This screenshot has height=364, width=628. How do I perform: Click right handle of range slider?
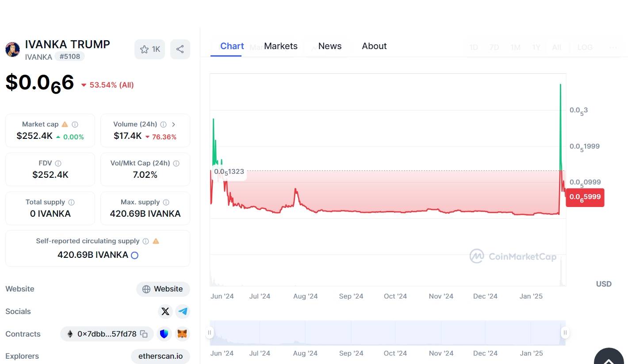pos(565,333)
